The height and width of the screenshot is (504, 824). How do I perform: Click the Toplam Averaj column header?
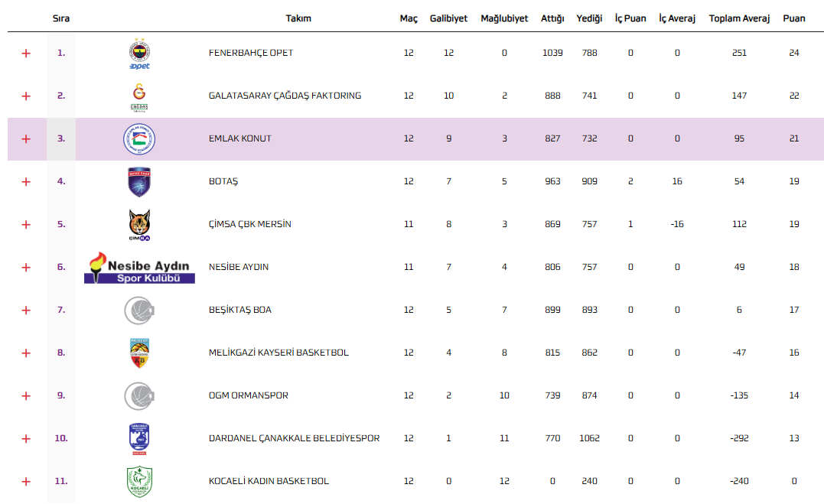[739, 18]
